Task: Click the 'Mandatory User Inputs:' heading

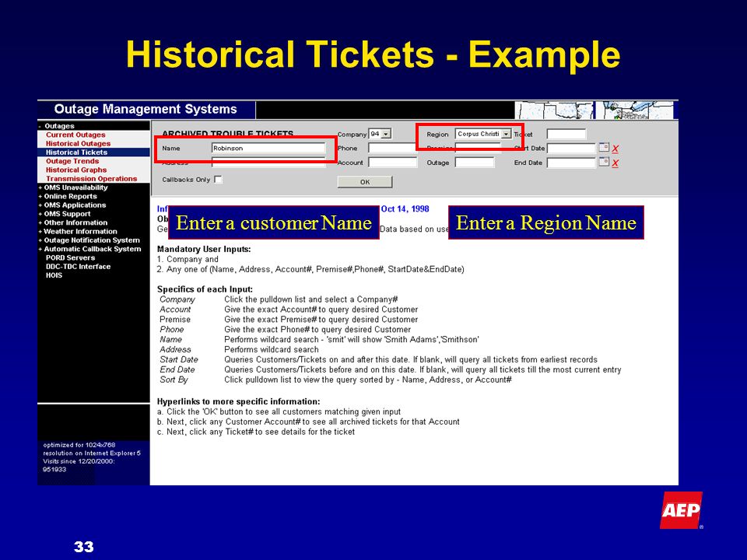Action: tap(204, 249)
